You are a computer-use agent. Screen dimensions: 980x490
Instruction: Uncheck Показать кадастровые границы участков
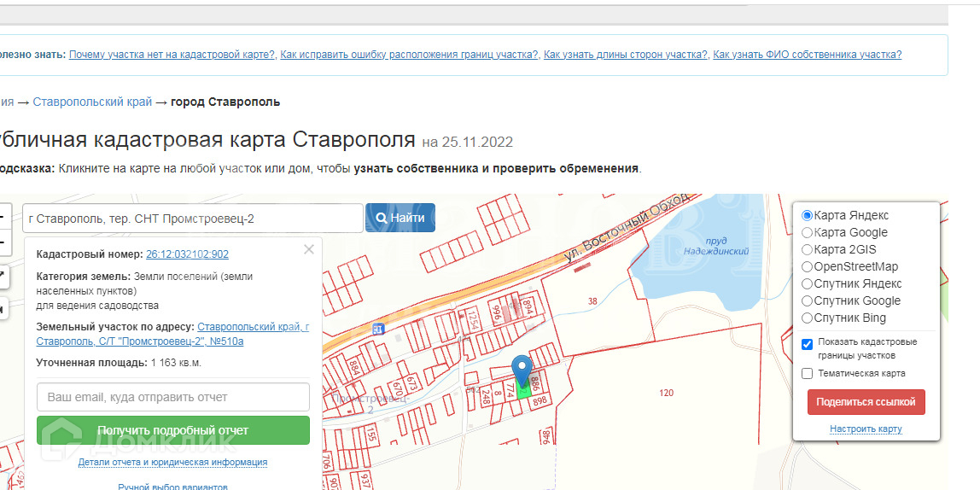pos(807,344)
